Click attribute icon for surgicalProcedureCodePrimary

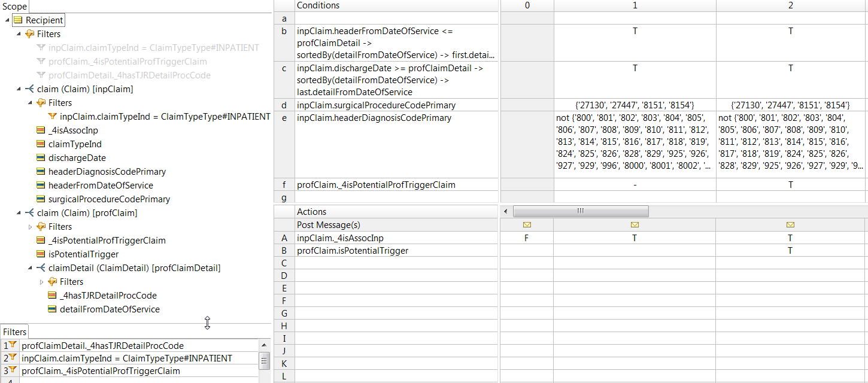(41, 199)
